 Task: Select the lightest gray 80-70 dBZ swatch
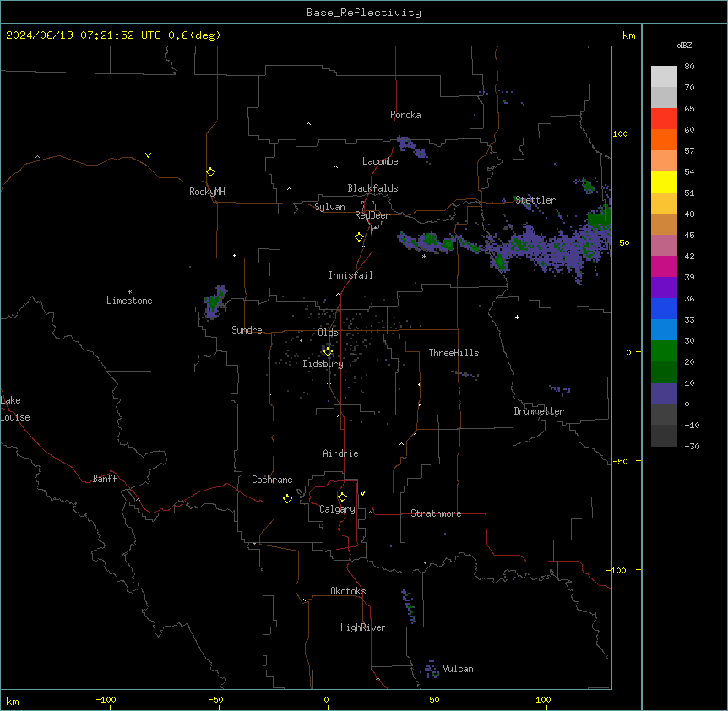664,77
